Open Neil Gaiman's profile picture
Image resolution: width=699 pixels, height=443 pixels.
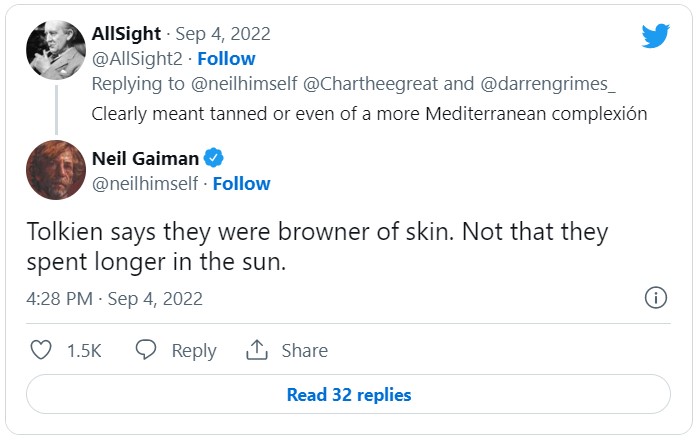[x=56, y=170]
